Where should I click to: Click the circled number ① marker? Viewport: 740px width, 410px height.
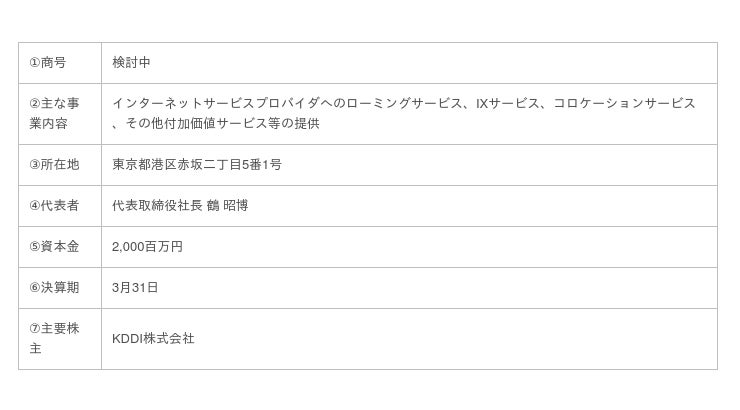(x=35, y=63)
